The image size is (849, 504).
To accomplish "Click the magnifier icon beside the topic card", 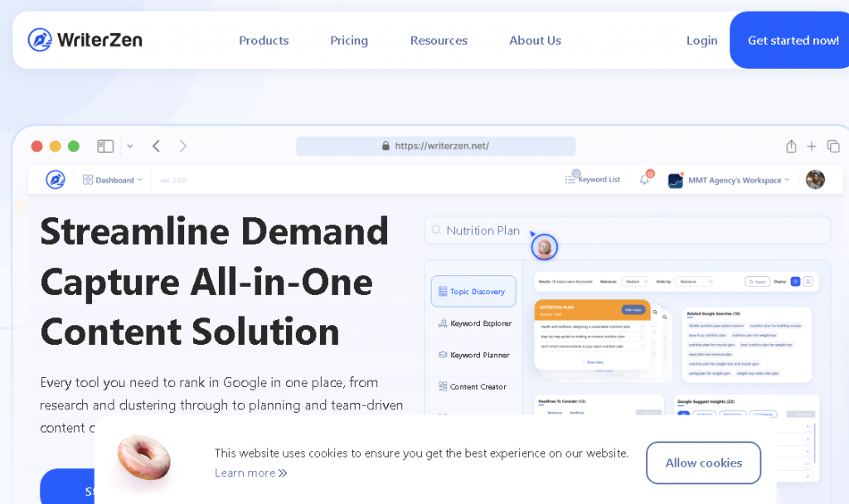I will point(655,313).
